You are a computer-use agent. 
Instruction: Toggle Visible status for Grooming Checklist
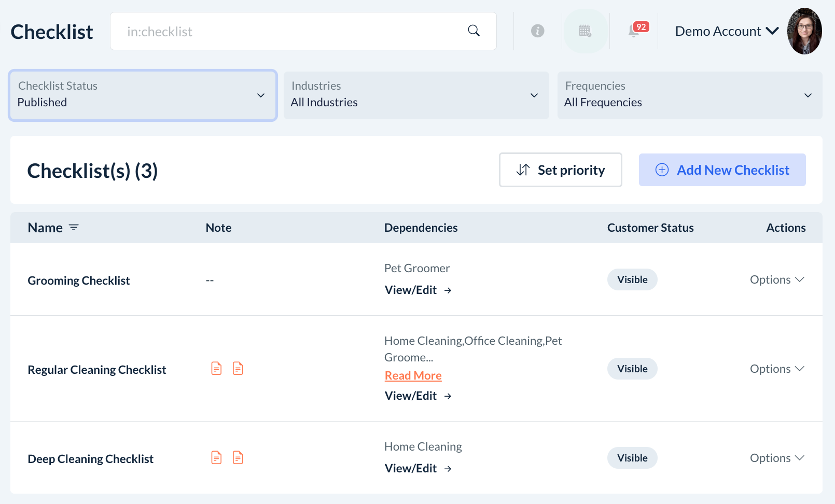click(632, 279)
